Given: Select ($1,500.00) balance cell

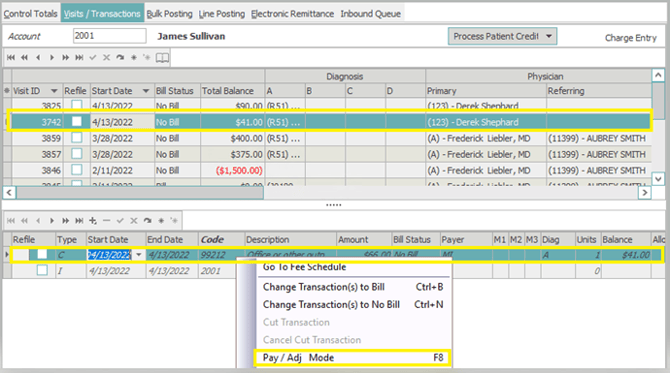Looking at the screenshot, I should (x=232, y=170).
